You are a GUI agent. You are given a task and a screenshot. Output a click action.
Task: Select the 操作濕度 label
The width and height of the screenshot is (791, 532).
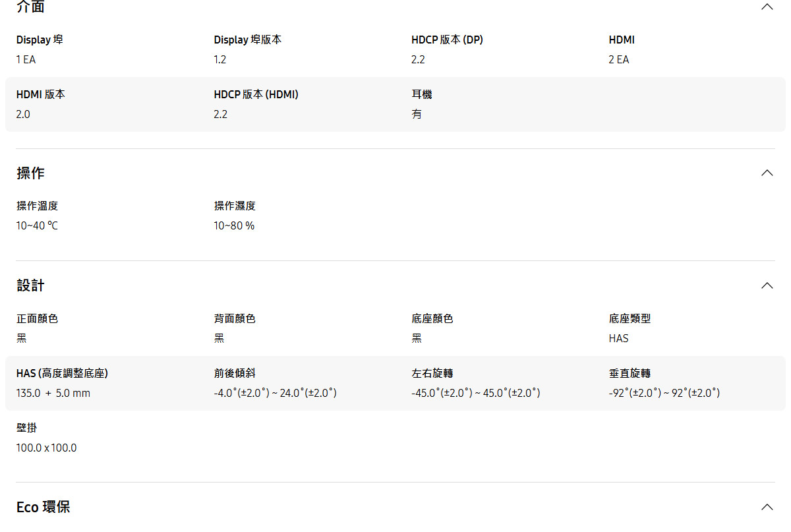pos(235,206)
